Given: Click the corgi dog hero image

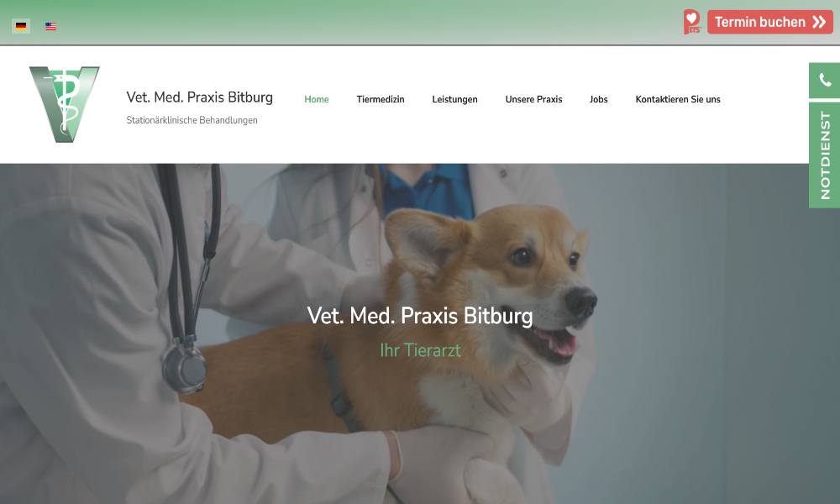Looking at the screenshot, I should (460, 343).
